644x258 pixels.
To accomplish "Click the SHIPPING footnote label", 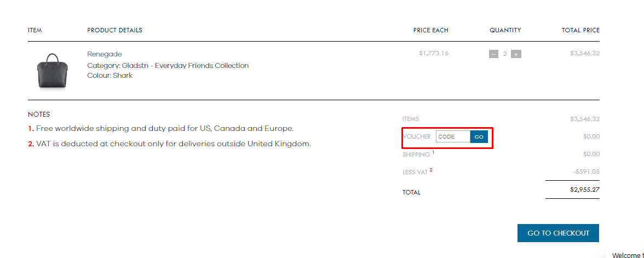I will pyautogui.click(x=418, y=154).
